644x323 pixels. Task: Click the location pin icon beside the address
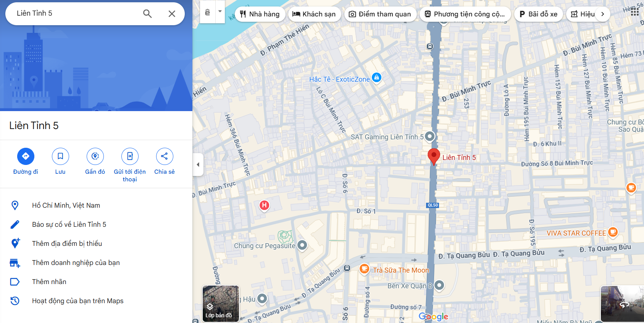click(15, 205)
